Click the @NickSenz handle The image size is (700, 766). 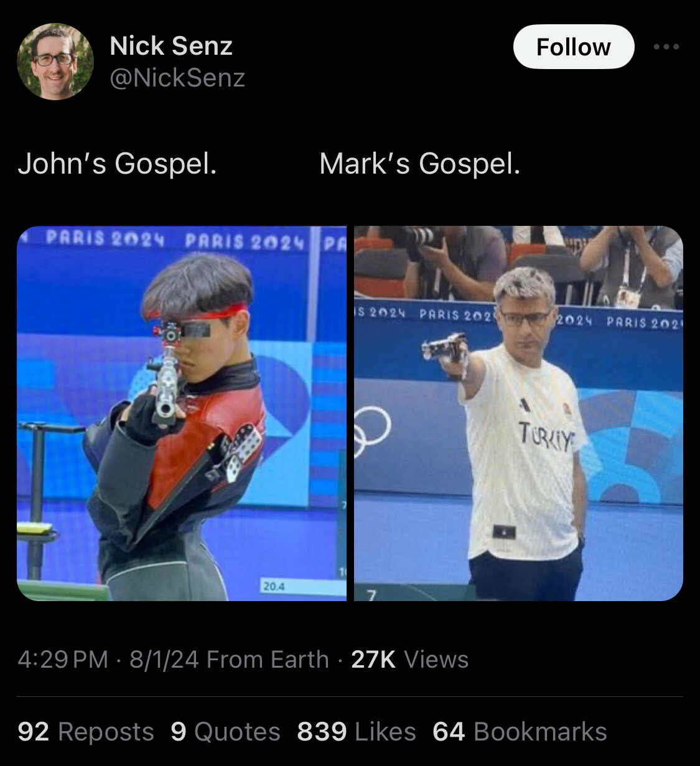pos(177,78)
